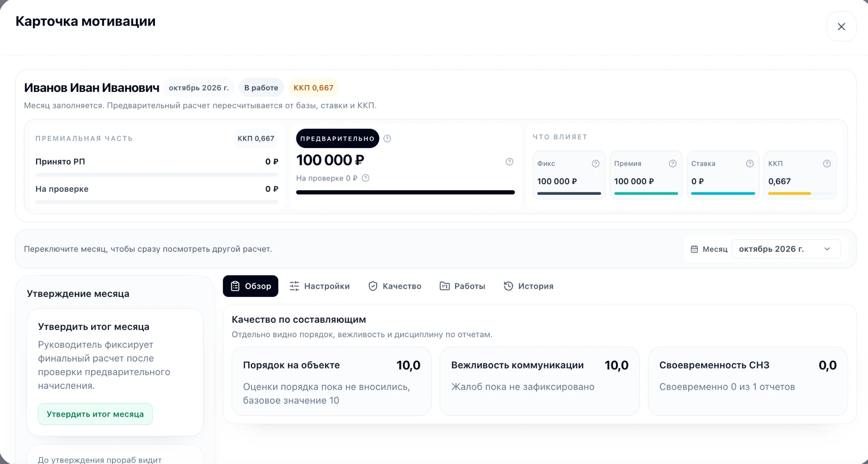Click shield icon of Качество tab

pyautogui.click(x=373, y=286)
